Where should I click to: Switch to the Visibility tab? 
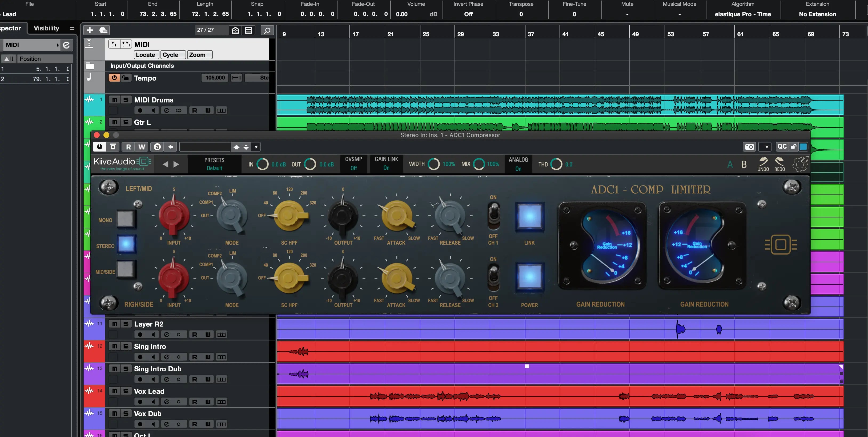[x=46, y=28]
